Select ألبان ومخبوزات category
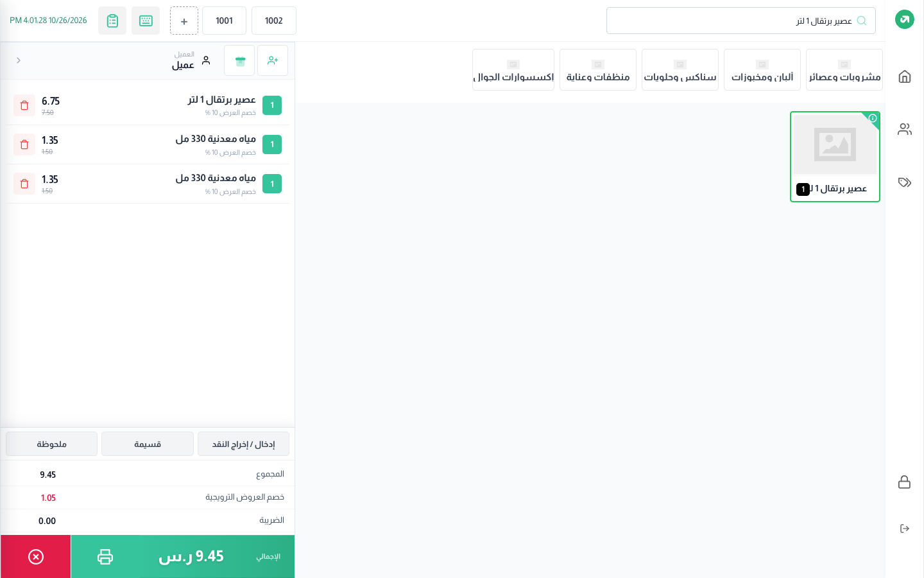924x578 pixels. coord(762,70)
